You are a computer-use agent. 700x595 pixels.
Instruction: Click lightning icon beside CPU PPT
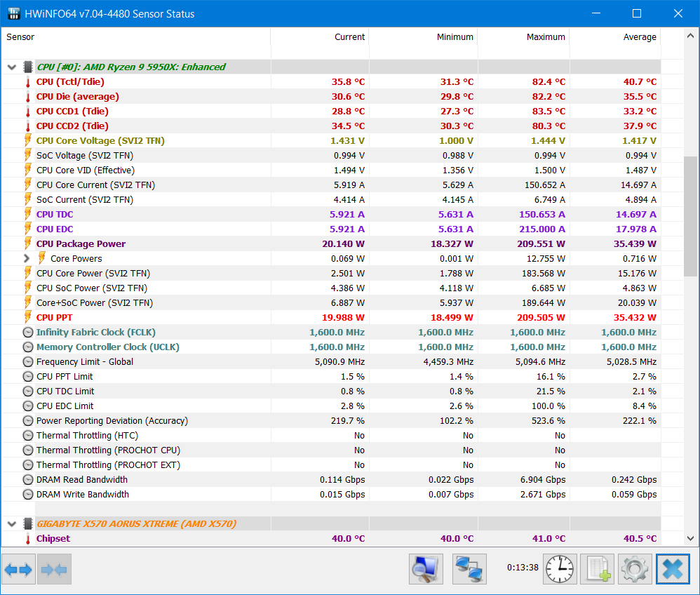27,318
